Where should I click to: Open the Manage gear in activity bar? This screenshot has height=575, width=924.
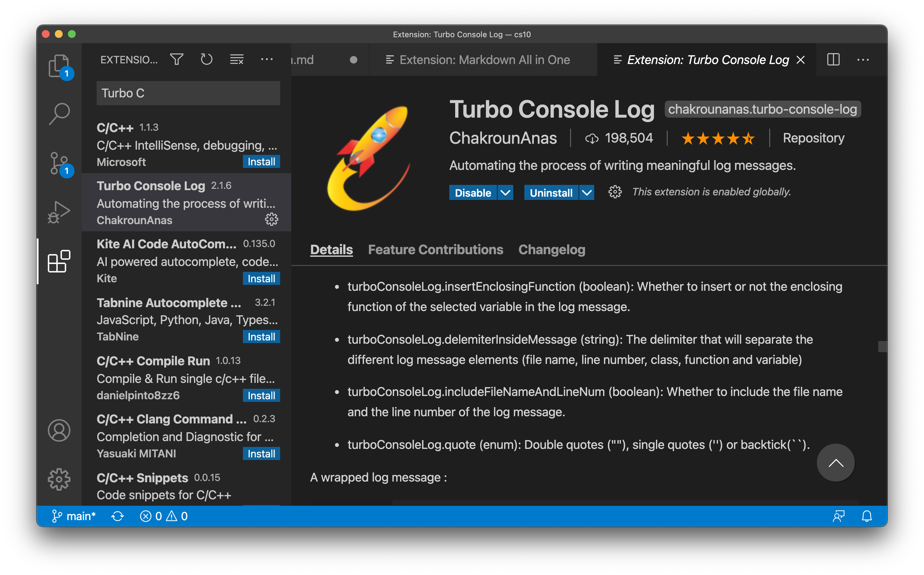[x=59, y=479]
